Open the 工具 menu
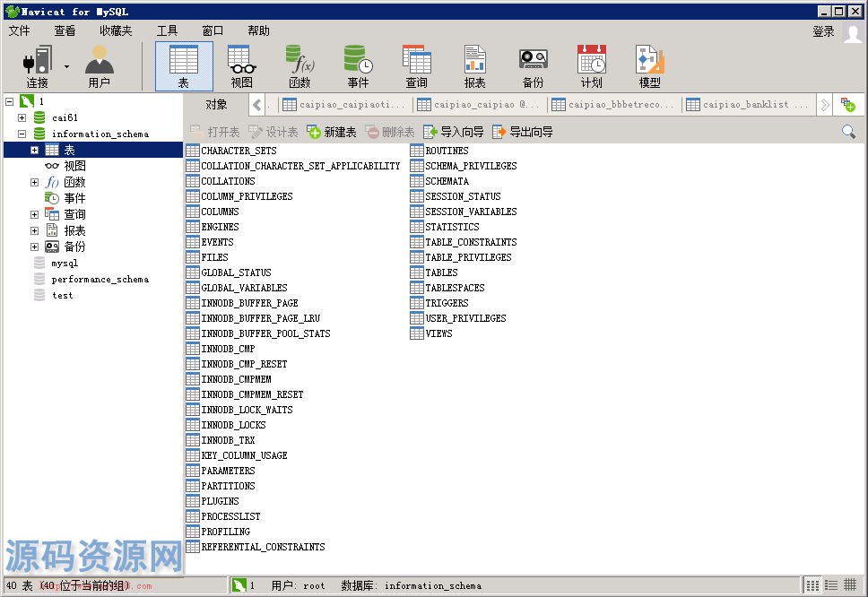The width and height of the screenshot is (868, 597). pyautogui.click(x=167, y=31)
